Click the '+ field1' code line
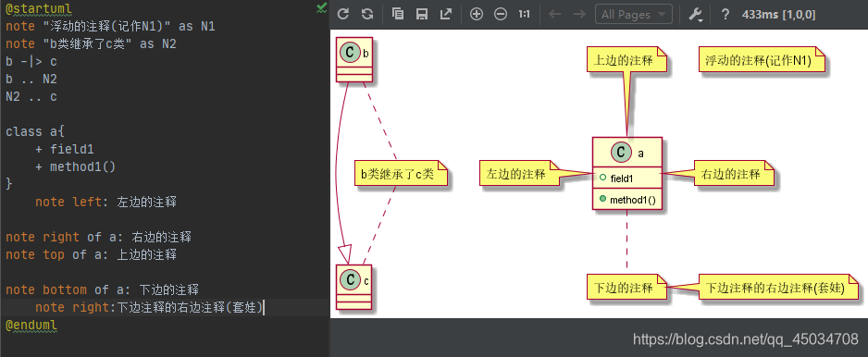Screen dimensions: 868x357 [x=64, y=149]
